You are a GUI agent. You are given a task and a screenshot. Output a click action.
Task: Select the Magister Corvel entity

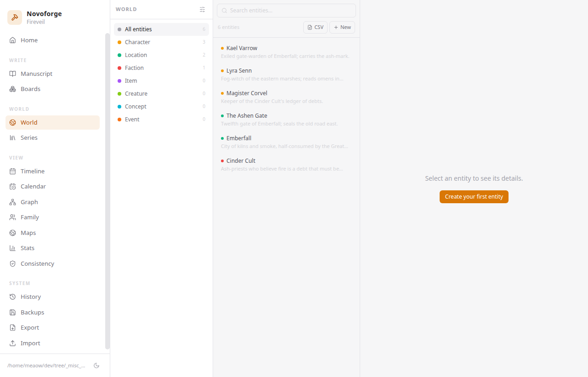[x=286, y=97]
